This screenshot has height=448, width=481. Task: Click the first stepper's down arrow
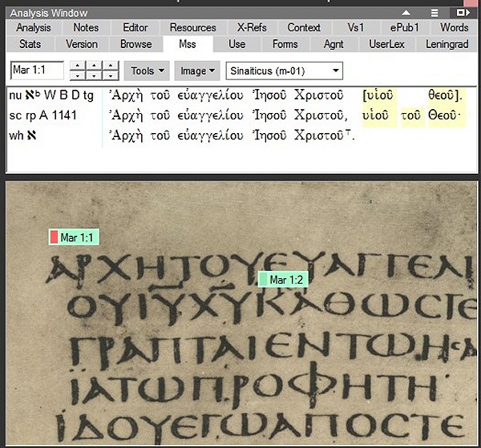[78, 75]
